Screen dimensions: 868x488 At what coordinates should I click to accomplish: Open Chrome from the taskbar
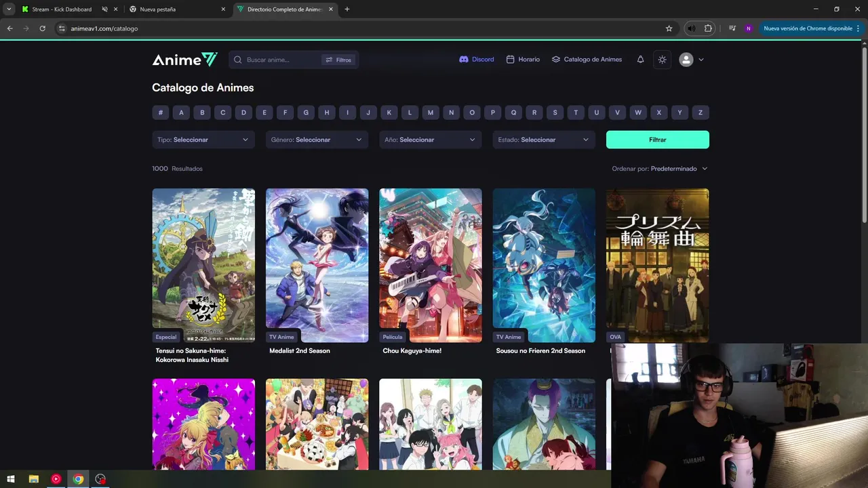pyautogui.click(x=78, y=479)
